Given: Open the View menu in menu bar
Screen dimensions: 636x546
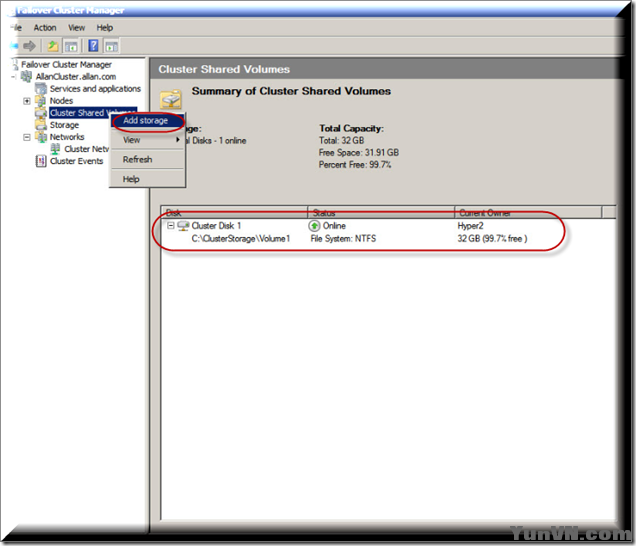Looking at the screenshot, I should pyautogui.click(x=76, y=28).
